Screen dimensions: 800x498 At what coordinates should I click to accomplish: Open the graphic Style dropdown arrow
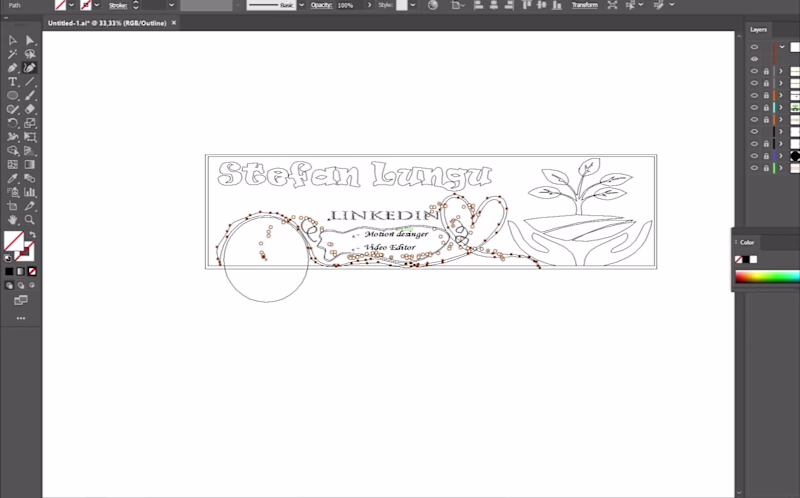click(412, 5)
